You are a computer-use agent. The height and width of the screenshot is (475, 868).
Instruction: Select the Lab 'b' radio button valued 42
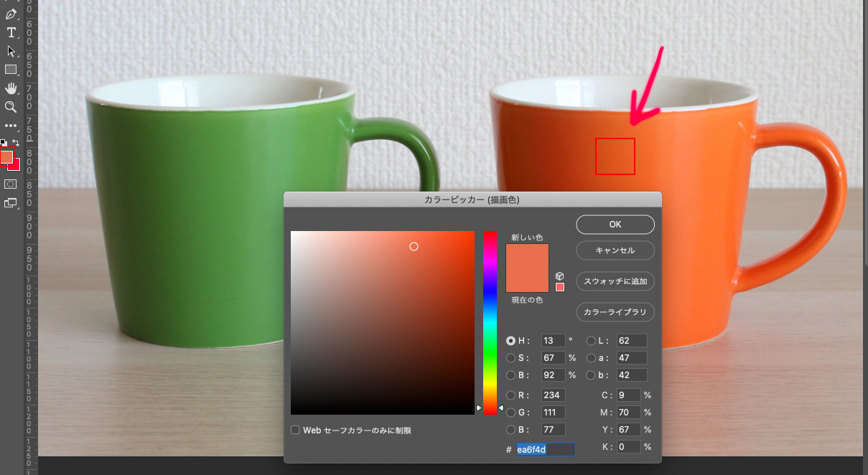591,375
